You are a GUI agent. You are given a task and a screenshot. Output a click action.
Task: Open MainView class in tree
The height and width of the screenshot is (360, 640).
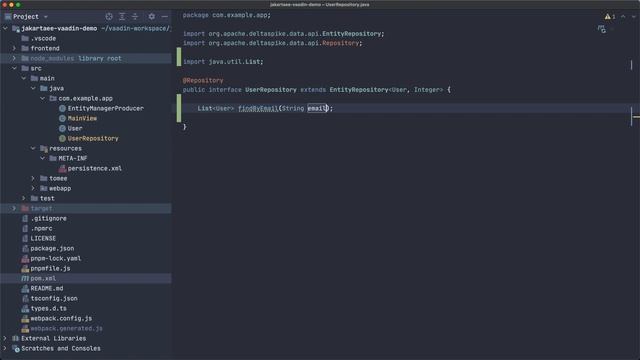tap(82, 118)
